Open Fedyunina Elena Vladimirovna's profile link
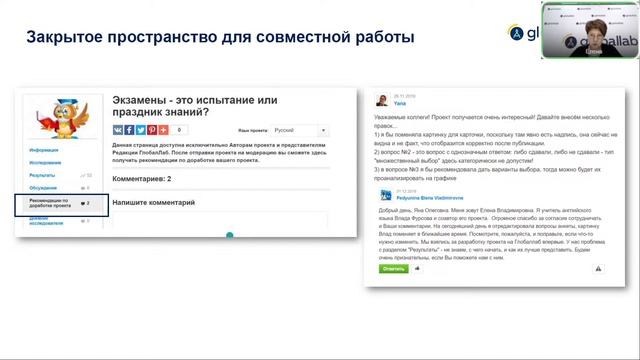Image resolution: width=640 pixels, height=360 pixels. 430,198
